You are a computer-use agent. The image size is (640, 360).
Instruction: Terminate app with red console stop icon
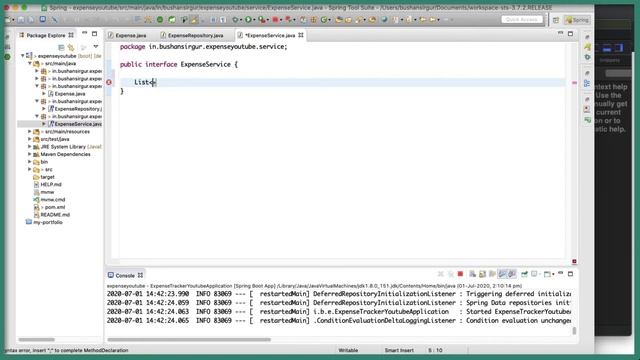pyautogui.click(x=460, y=274)
